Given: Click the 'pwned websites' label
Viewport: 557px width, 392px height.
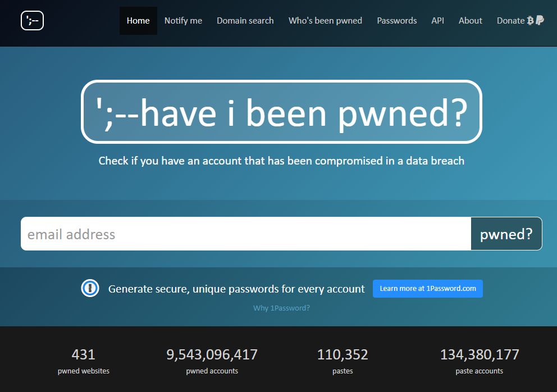Looking at the screenshot, I should pyautogui.click(x=84, y=371).
